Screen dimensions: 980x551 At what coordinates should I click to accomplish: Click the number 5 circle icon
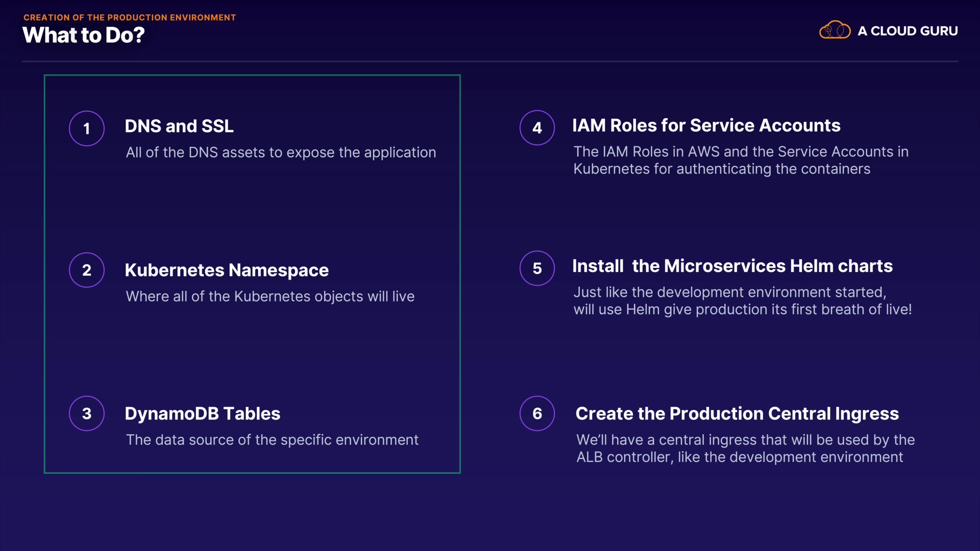pyautogui.click(x=537, y=268)
